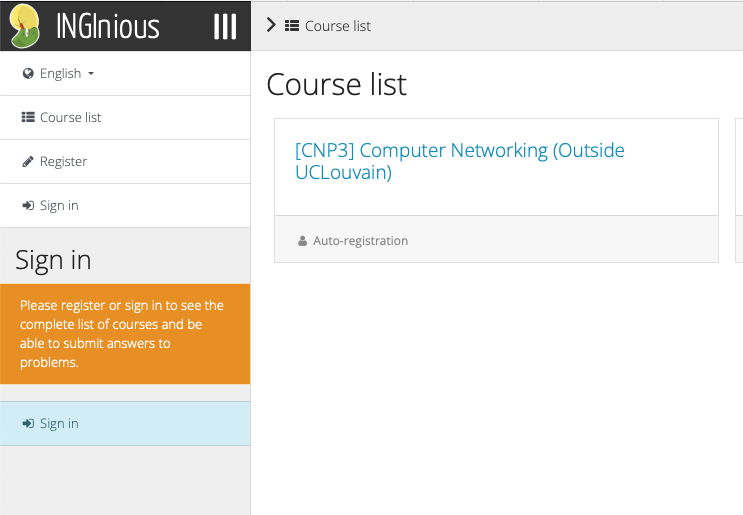Click the light blue Sign in button
This screenshot has width=743, height=515.
[125, 424]
